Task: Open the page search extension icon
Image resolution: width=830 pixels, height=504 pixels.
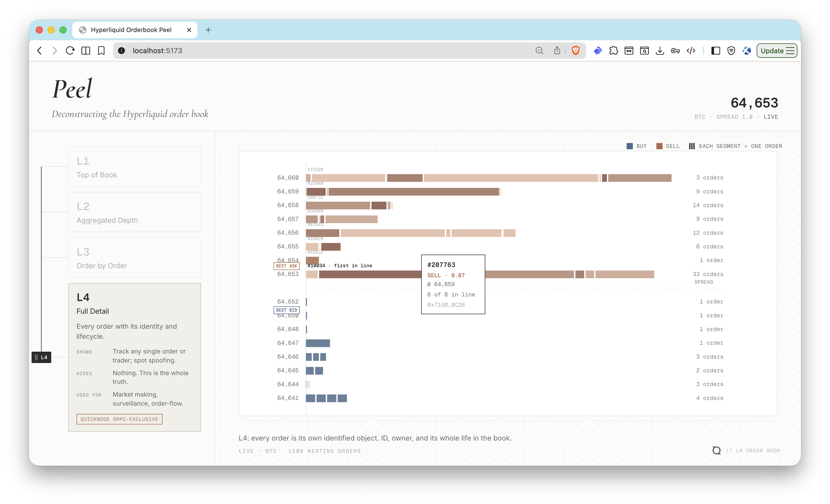Action: 644,51
